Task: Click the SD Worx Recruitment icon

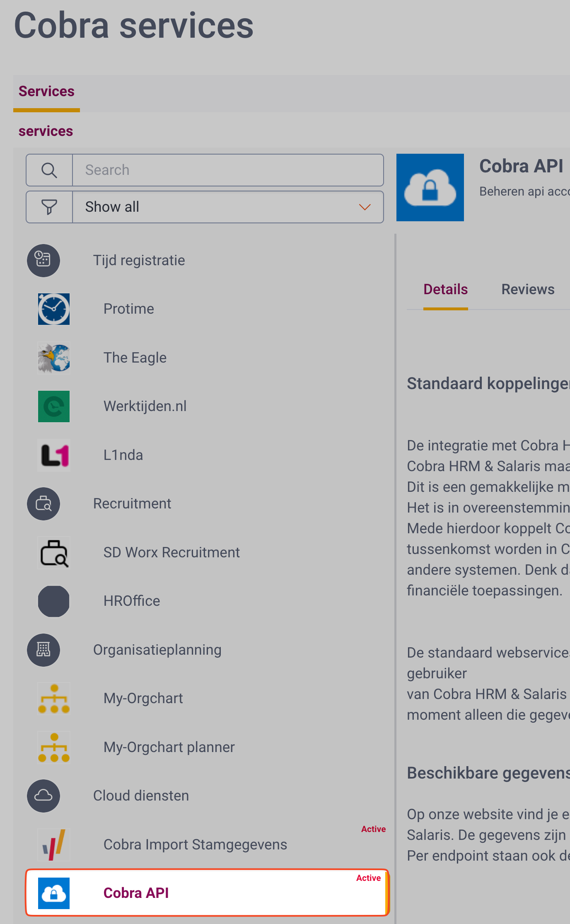Action: coord(54,553)
